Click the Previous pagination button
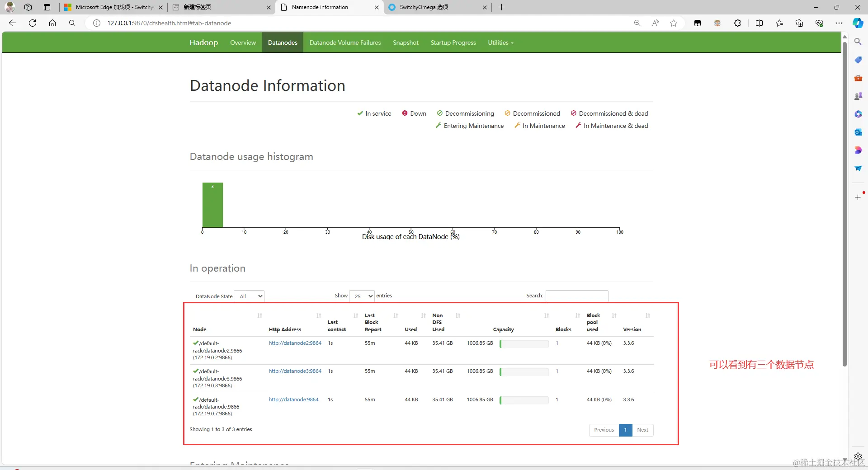 coord(604,430)
